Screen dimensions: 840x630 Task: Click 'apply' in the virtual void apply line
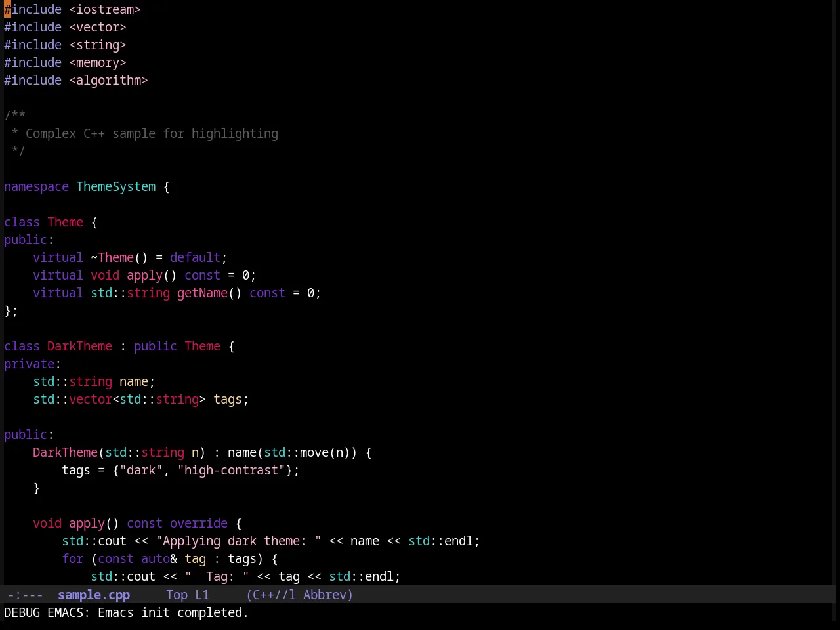[x=144, y=276]
